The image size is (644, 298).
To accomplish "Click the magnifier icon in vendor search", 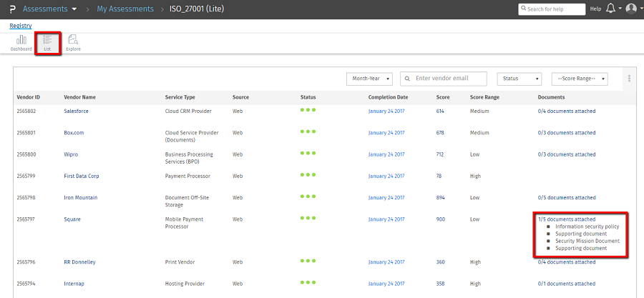I will pos(406,79).
